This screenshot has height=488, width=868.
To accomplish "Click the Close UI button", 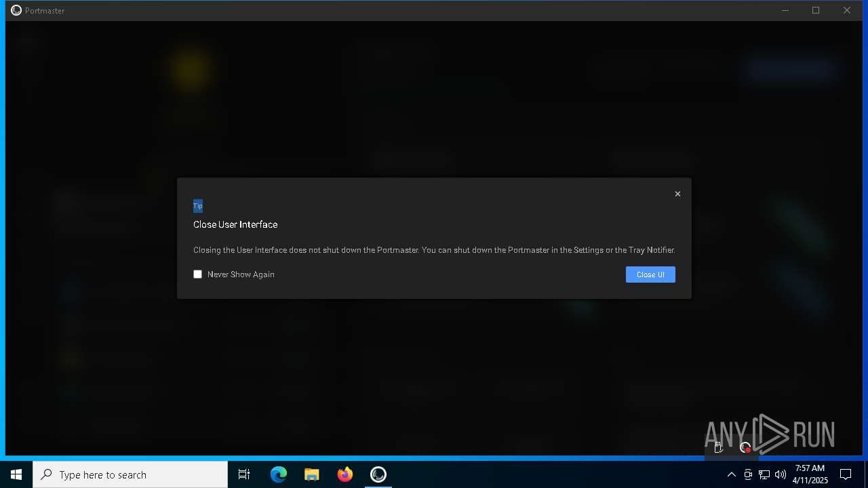I will [650, 274].
